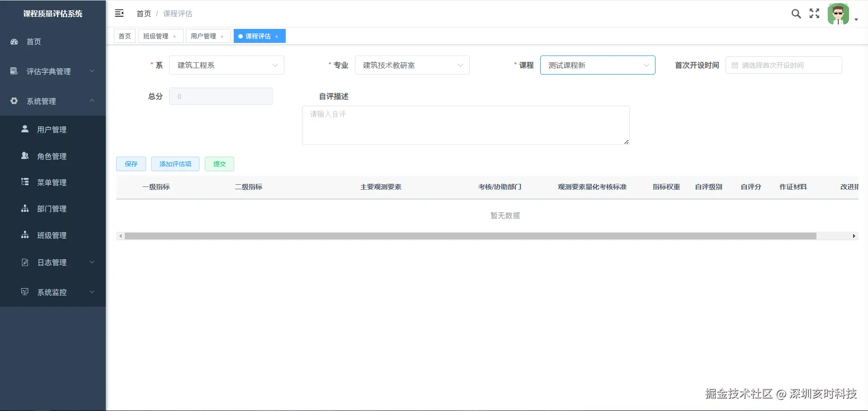This screenshot has height=411, width=868.
Task: Close the 课程评估 tab
Action: (x=277, y=37)
